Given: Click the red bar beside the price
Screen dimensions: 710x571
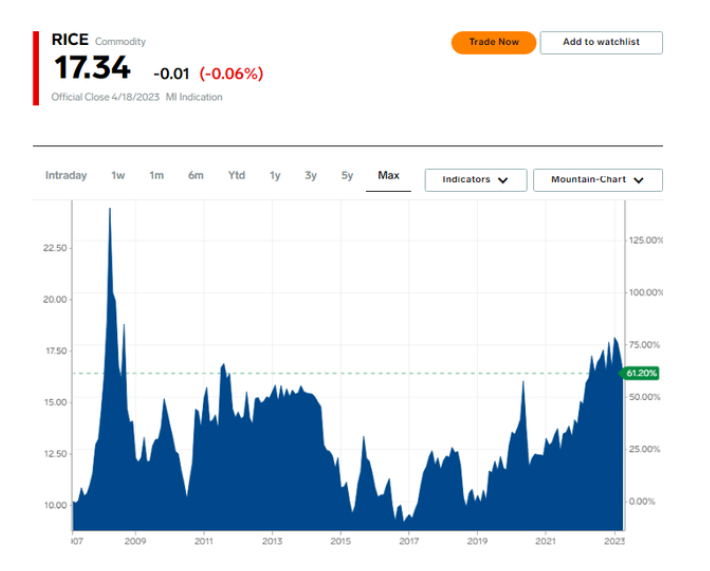Looking at the screenshot, I should [x=36, y=67].
